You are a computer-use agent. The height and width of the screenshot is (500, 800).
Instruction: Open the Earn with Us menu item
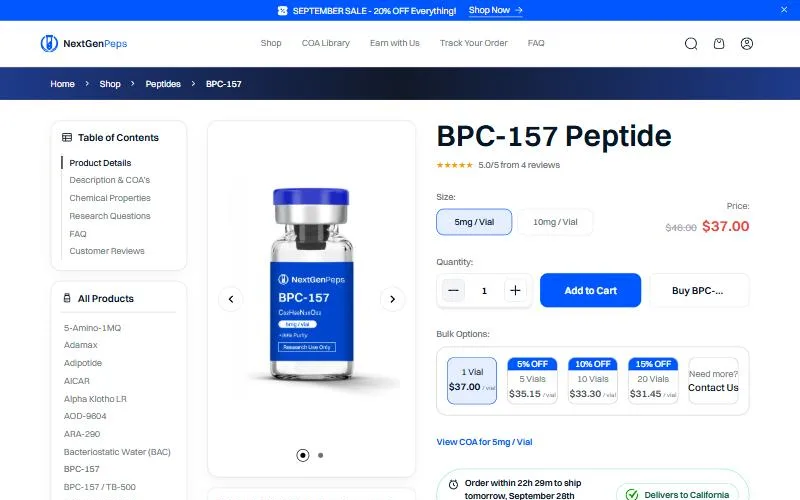(395, 43)
